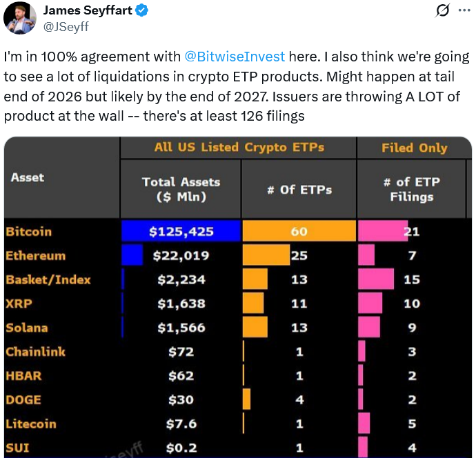The height and width of the screenshot is (458, 476).
Task: Click the blue Ethereum total assets bar
Action: [132, 255]
